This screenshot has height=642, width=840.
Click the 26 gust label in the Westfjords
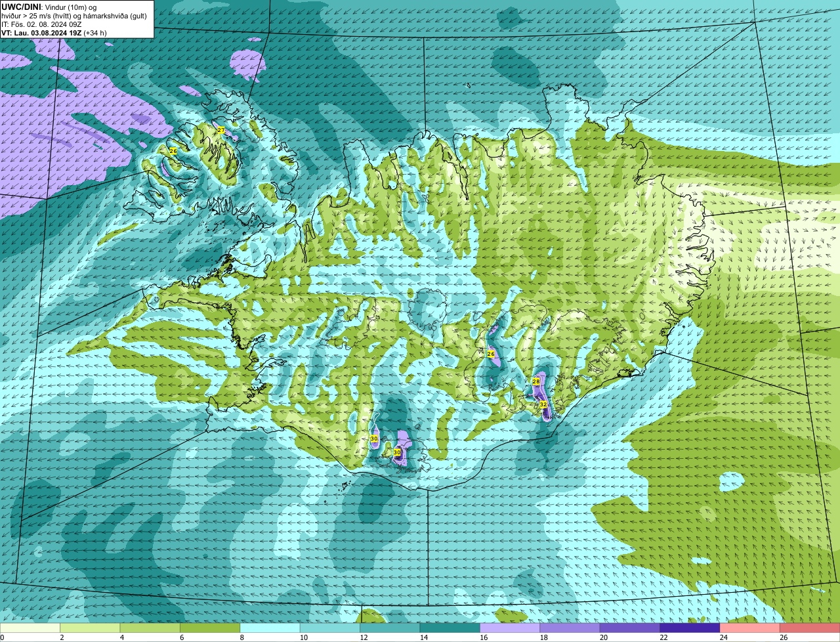[173, 151]
